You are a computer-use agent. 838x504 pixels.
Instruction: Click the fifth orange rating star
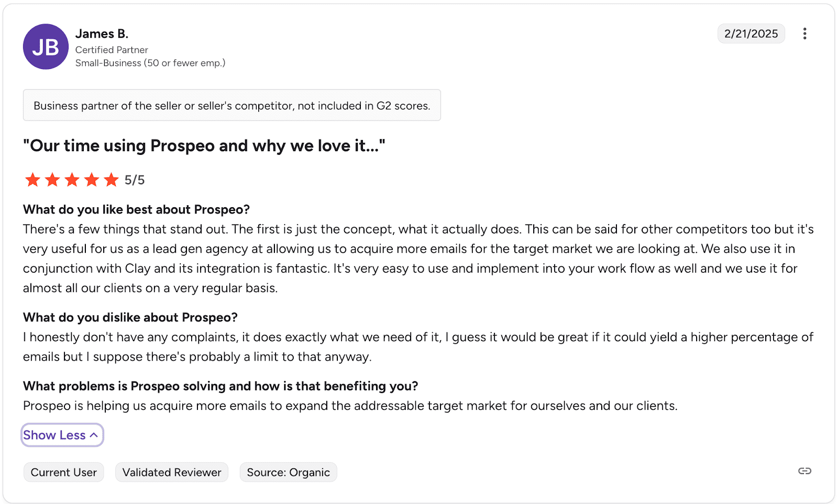tap(111, 180)
